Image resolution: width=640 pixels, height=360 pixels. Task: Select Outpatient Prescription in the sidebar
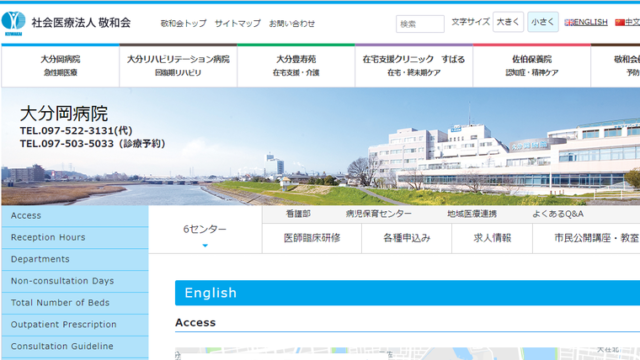pos(75,324)
